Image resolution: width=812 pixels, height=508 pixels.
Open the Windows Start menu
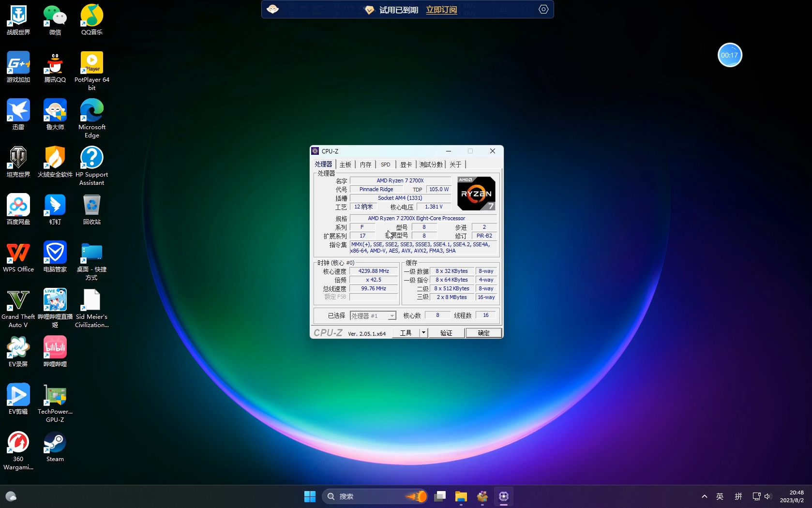coord(310,496)
